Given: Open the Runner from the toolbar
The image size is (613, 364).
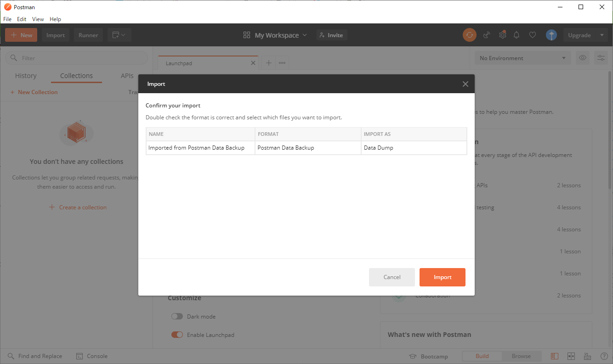Looking at the screenshot, I should [x=88, y=35].
